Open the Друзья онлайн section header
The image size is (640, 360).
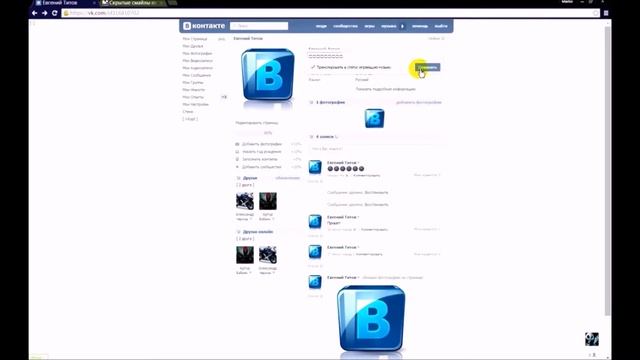(258, 232)
